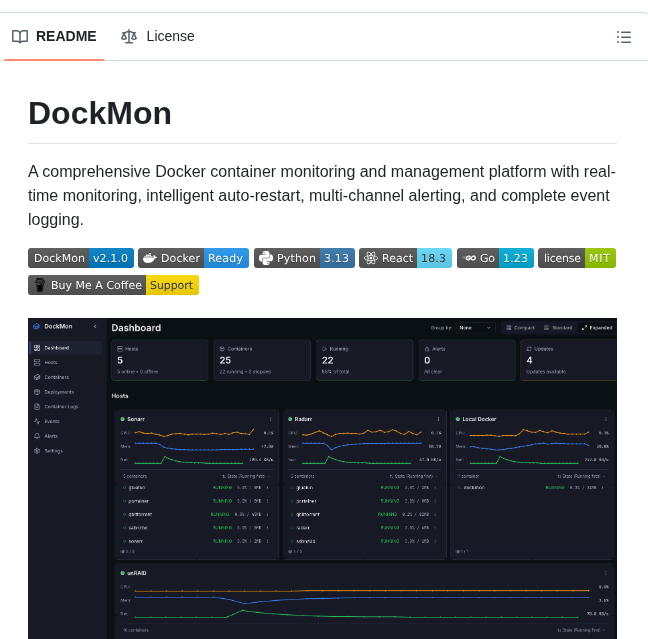The height and width of the screenshot is (639, 648).
Task: Open Container Logs in the screenshot sidebar
Action: (x=56, y=407)
